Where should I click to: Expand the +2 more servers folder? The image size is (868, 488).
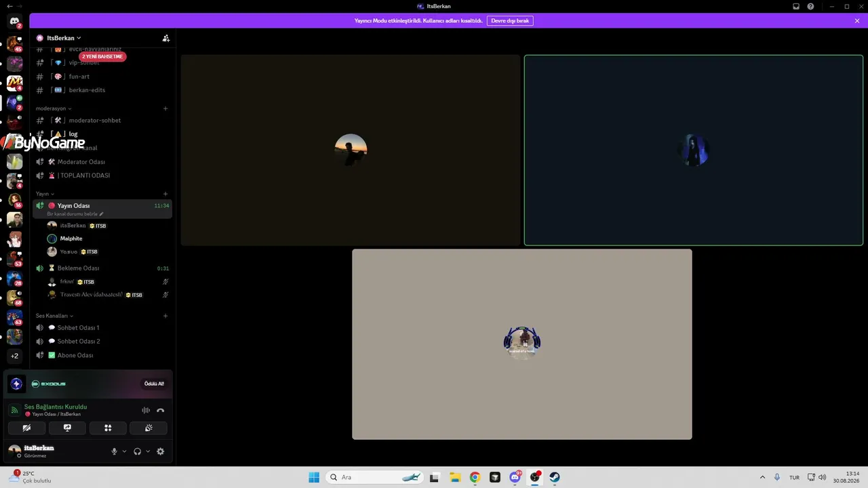(x=14, y=356)
